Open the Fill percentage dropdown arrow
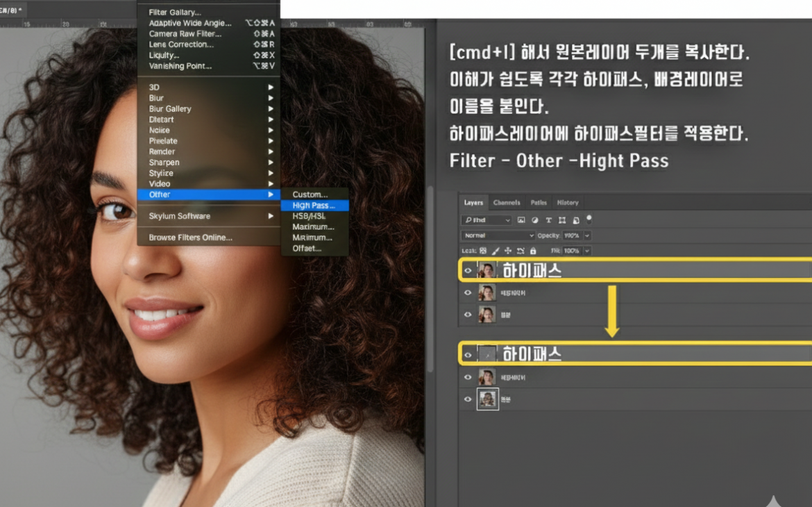The width and height of the screenshot is (812, 507). coord(587,251)
